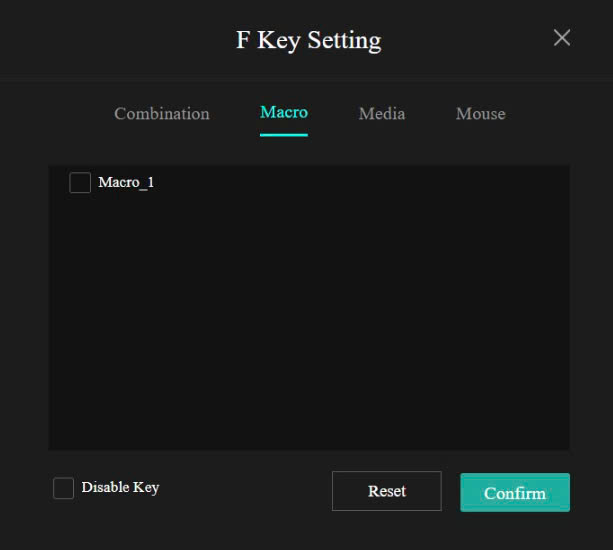Click the teal Confirm button
Screen dimensions: 613x550
point(515,492)
